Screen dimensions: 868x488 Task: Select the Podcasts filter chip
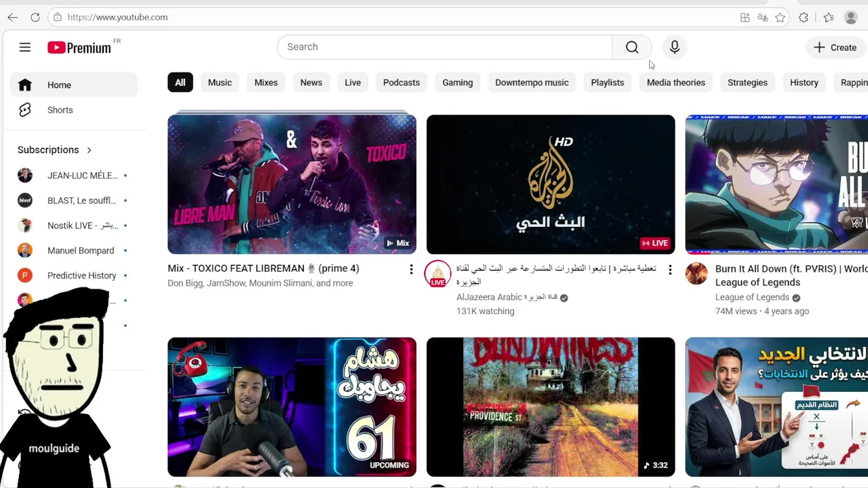[x=401, y=83]
